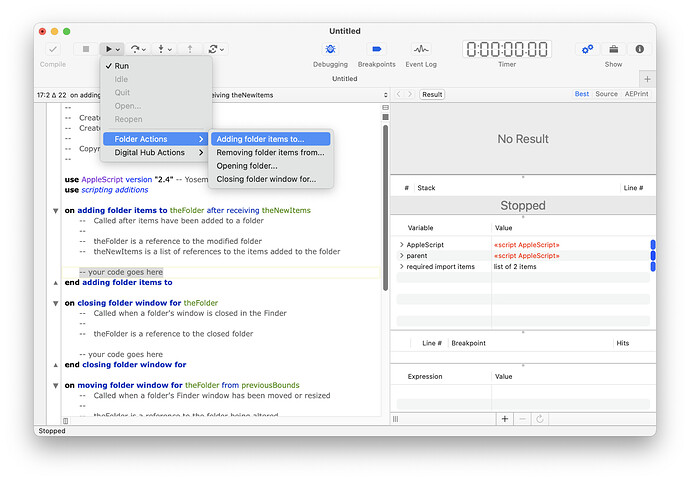Click fold marker beside end adding folder items

[x=55, y=283]
